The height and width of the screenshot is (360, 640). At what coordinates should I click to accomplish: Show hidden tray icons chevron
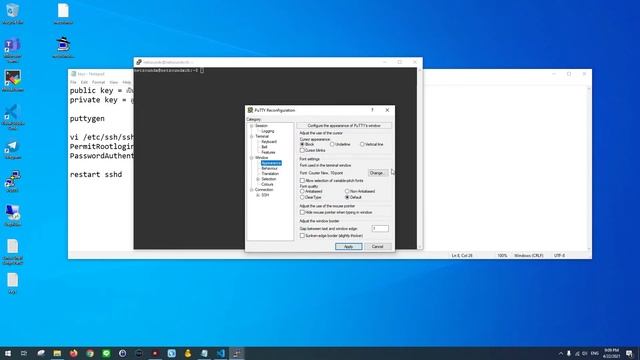point(561,353)
